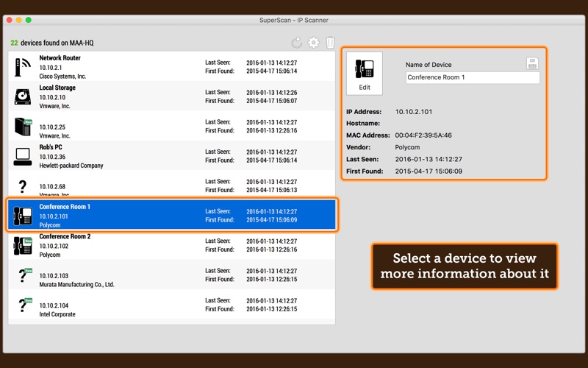The image size is (588, 368).
Task: Click the Local Storage hard drive icon
Action: [x=23, y=96]
